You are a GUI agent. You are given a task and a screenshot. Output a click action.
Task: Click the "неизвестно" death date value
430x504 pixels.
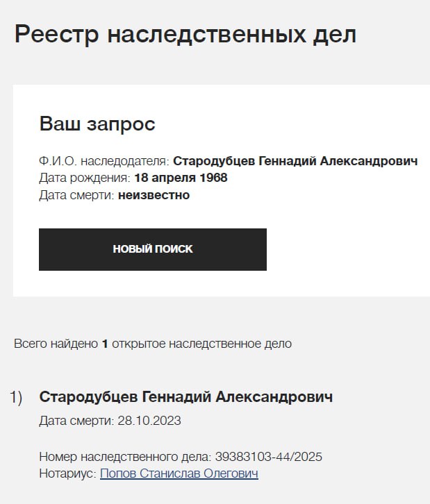pyautogui.click(x=154, y=195)
